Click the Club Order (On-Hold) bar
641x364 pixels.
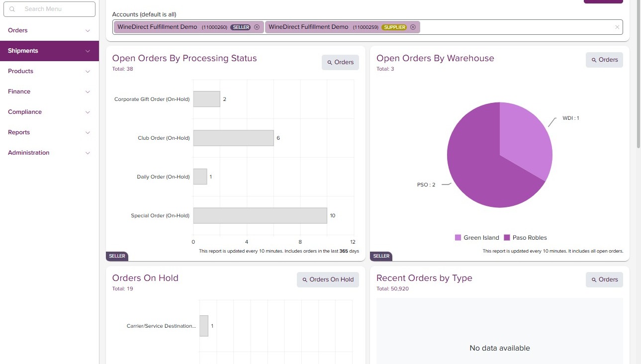(x=233, y=138)
